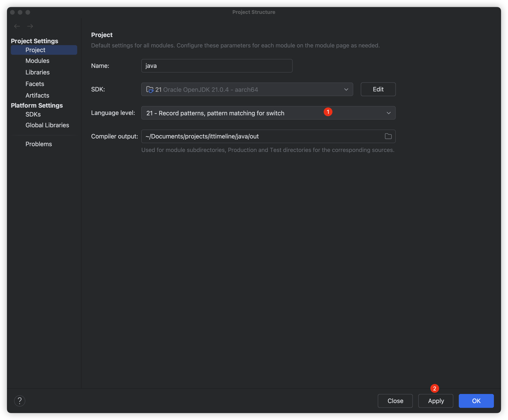
Task: Select the Modules settings page
Action: point(37,61)
